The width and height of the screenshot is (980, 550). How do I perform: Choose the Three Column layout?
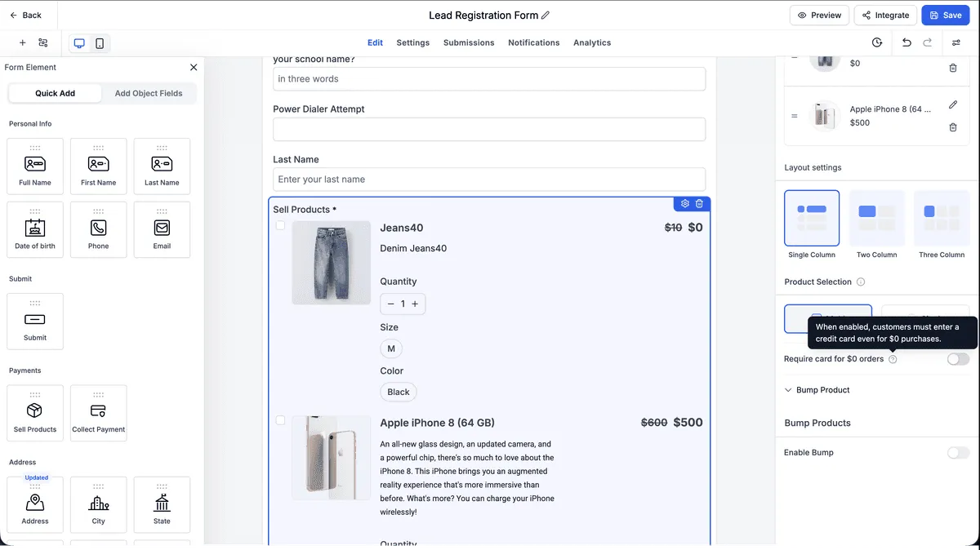tap(942, 218)
